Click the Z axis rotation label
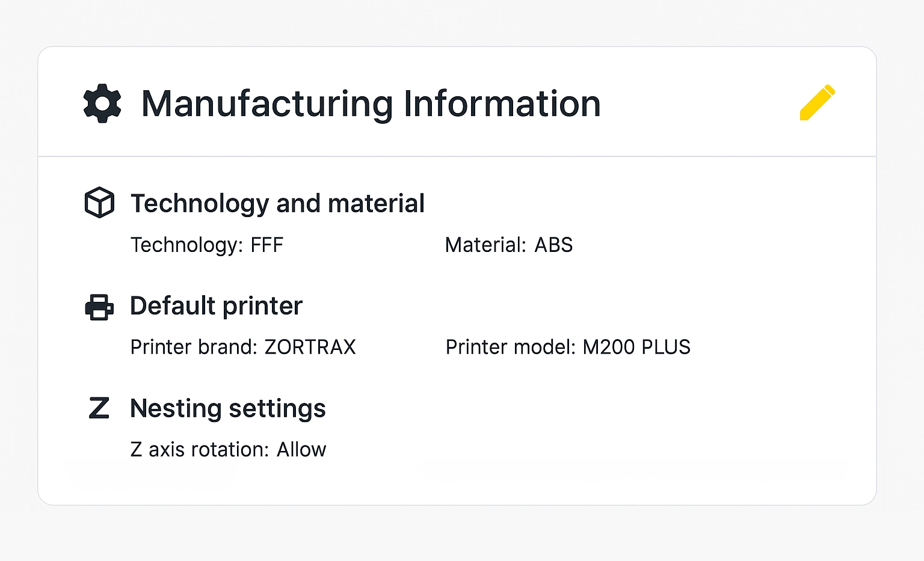Screen dimensions: 924x561 [x=199, y=449]
